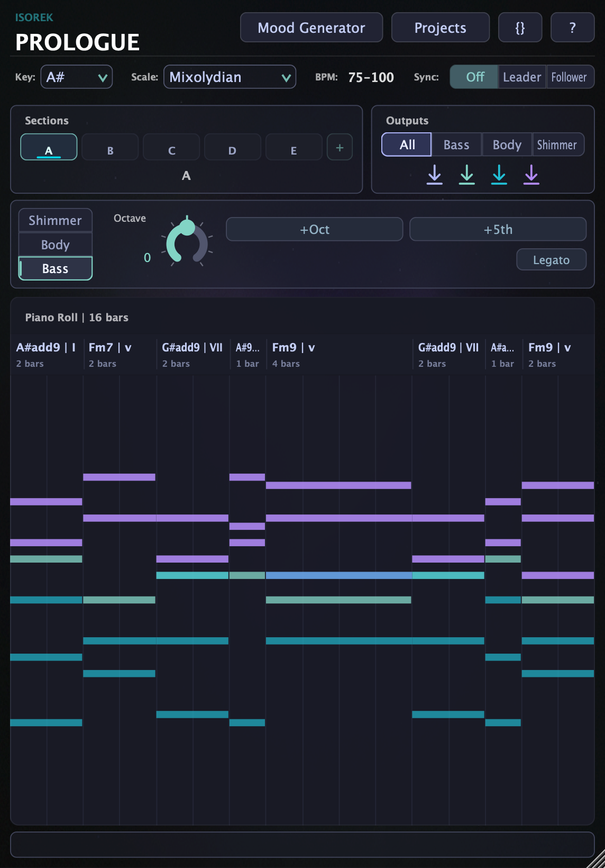Select section B tab
605x868 pixels.
click(110, 147)
